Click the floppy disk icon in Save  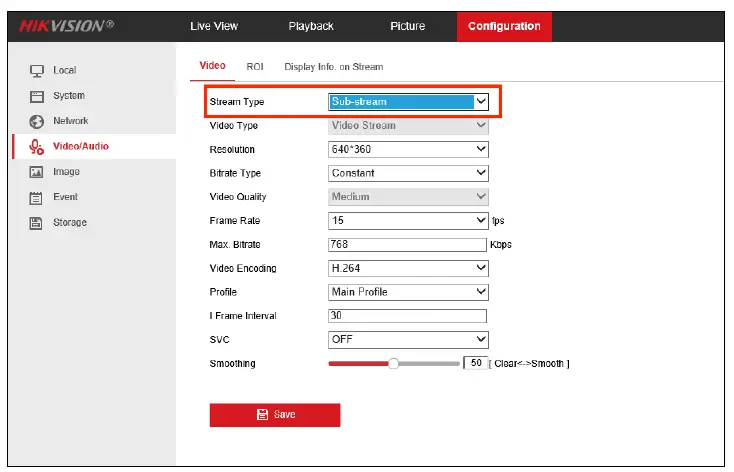click(x=263, y=414)
